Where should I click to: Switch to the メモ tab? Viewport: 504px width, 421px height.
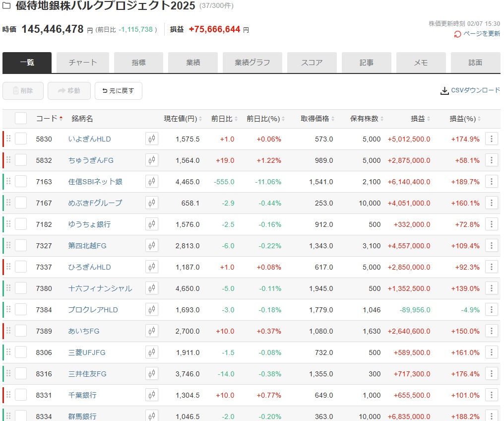[x=421, y=63]
